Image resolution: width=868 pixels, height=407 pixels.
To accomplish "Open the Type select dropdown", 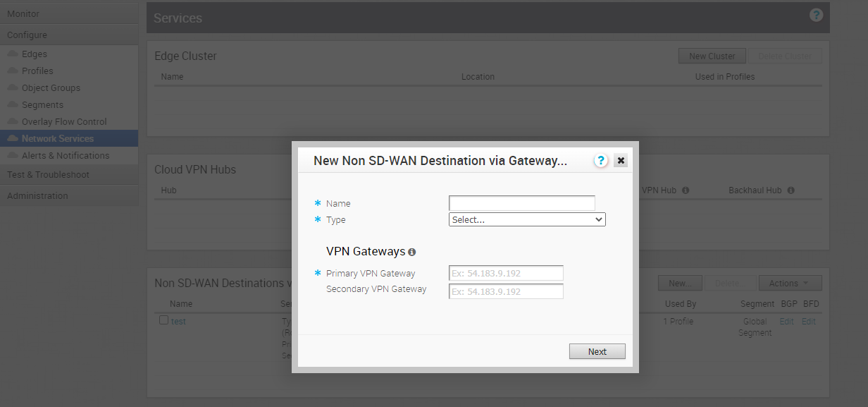I will [x=527, y=219].
